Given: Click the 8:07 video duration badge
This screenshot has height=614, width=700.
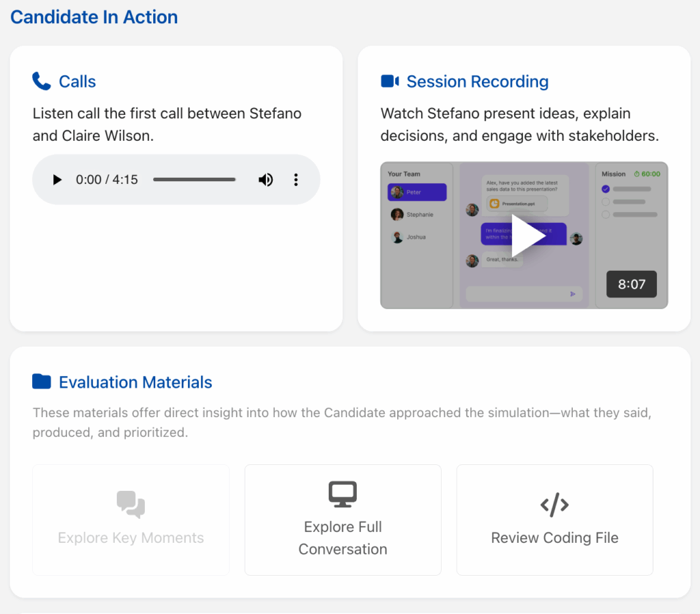Looking at the screenshot, I should coord(631,284).
